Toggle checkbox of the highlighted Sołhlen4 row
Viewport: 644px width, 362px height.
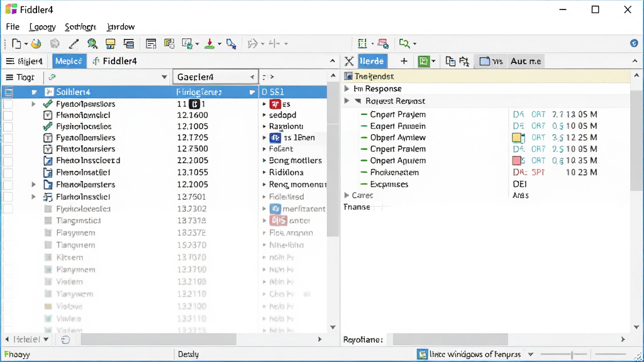click(x=8, y=92)
